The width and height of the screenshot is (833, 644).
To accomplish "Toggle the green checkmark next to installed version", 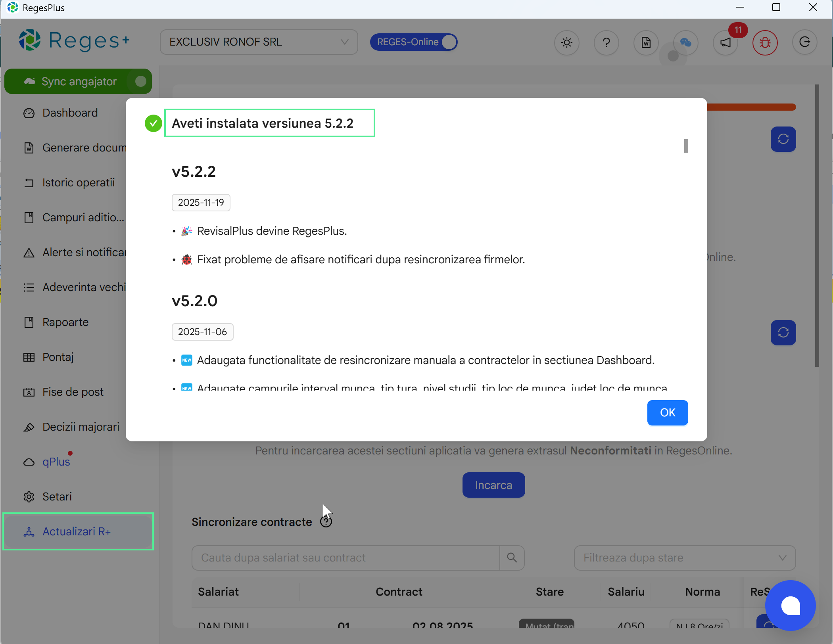I will point(153,123).
